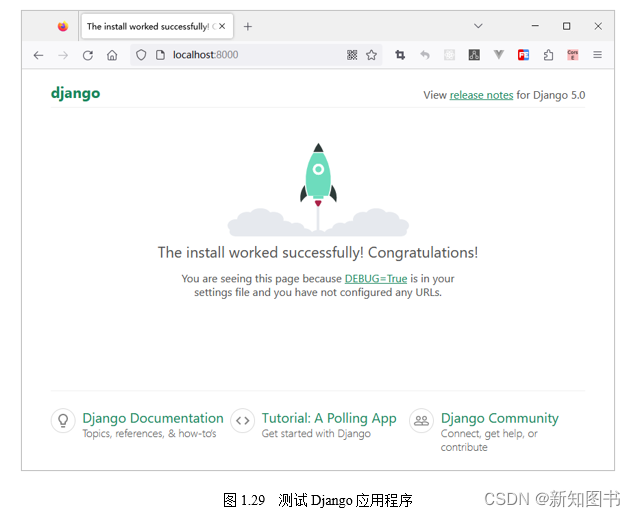Viewport: 635px width, 517px height.
Task: Open Tutorial: A Polling App link
Action: click(x=329, y=418)
